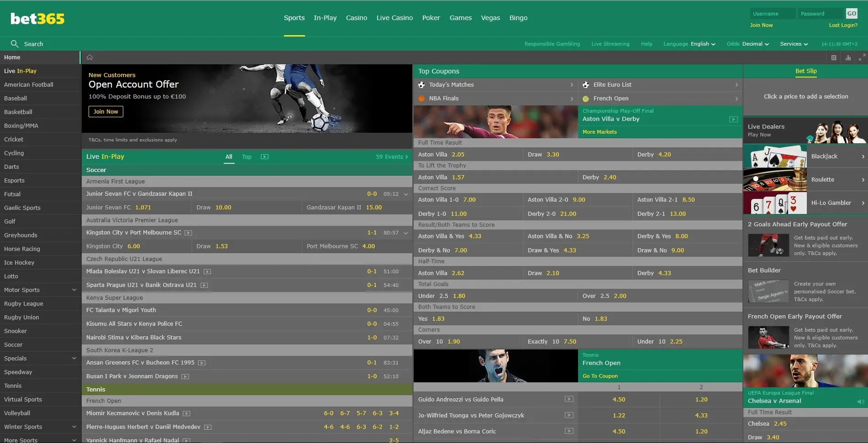Viewport: 868px width, 443px height.
Task: Expand More Sports in the sidebar
Action: click(74, 440)
